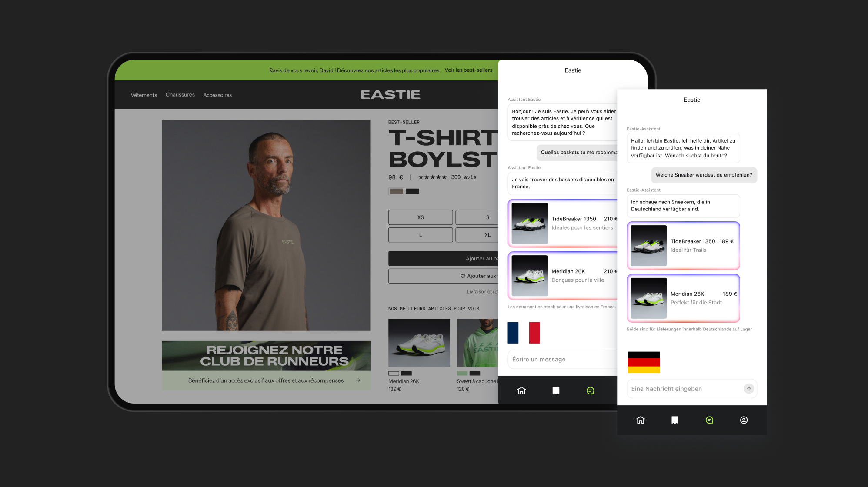
Task: Open chat icon in French chat panel
Action: [x=590, y=390]
